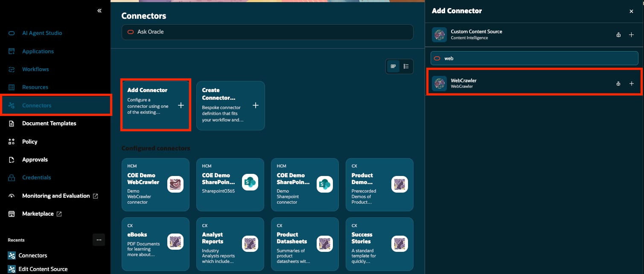
Task: Open Recents more options ellipsis
Action: click(99, 240)
